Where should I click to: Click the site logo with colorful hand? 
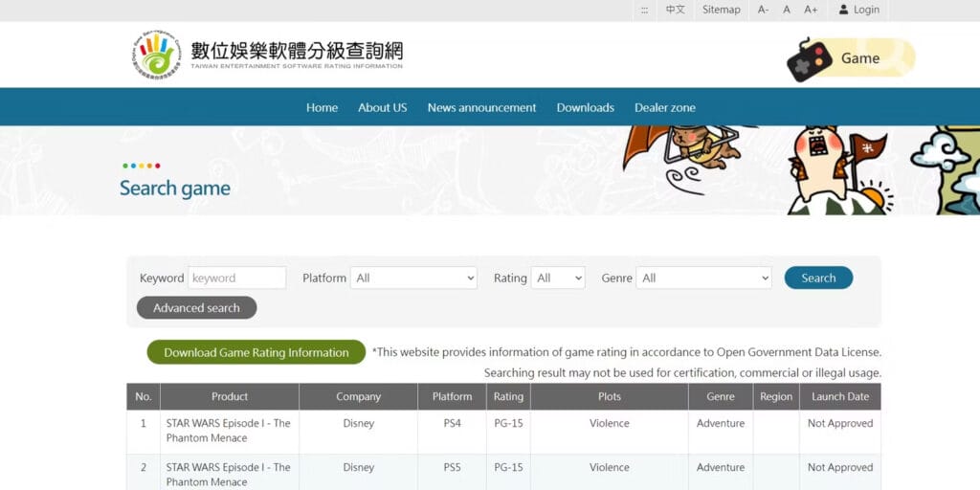[156, 54]
